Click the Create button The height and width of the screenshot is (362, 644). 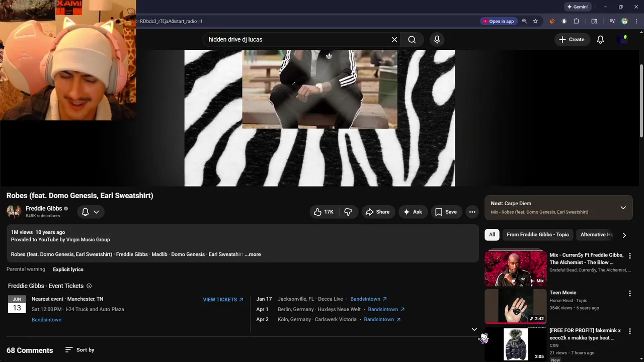pyautogui.click(x=571, y=40)
